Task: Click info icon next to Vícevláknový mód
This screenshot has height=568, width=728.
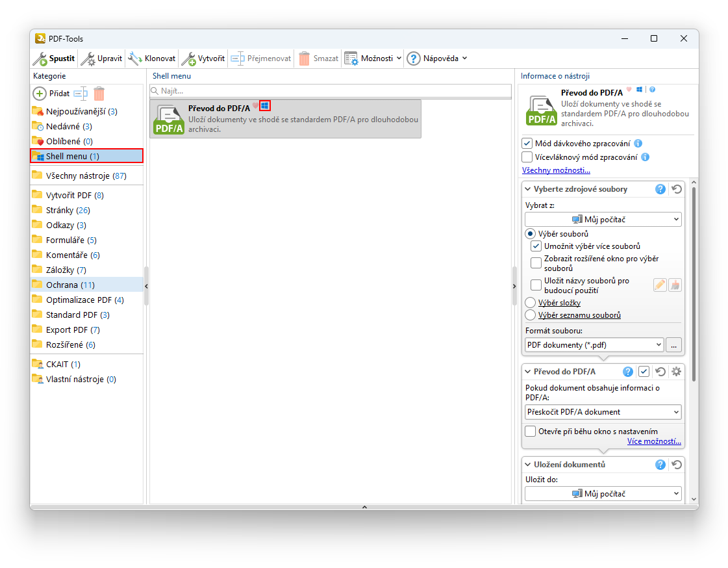Action: tap(646, 157)
